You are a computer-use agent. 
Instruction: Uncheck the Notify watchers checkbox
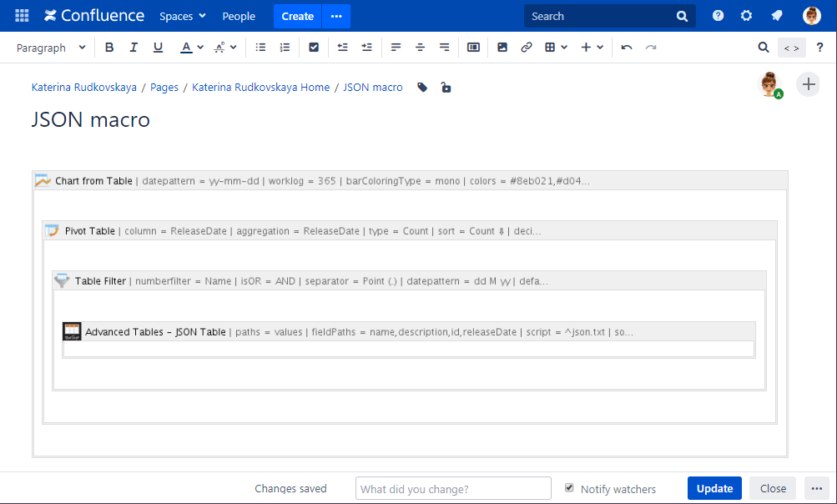coord(569,488)
